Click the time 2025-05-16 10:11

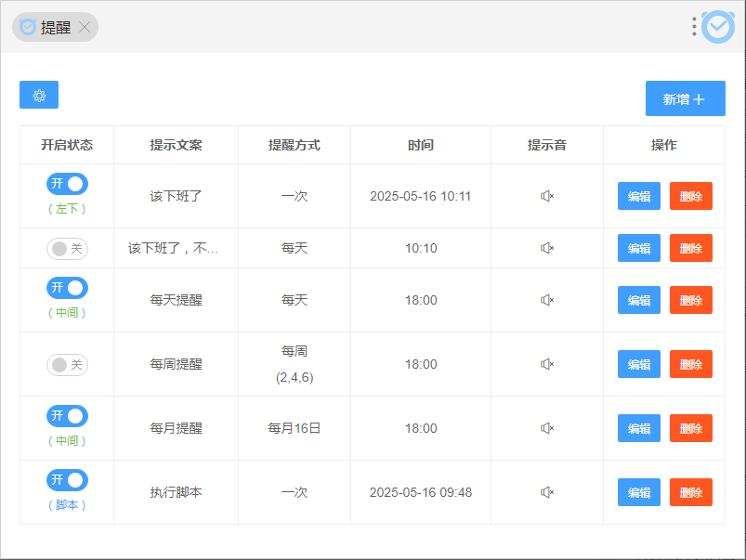[x=421, y=196]
